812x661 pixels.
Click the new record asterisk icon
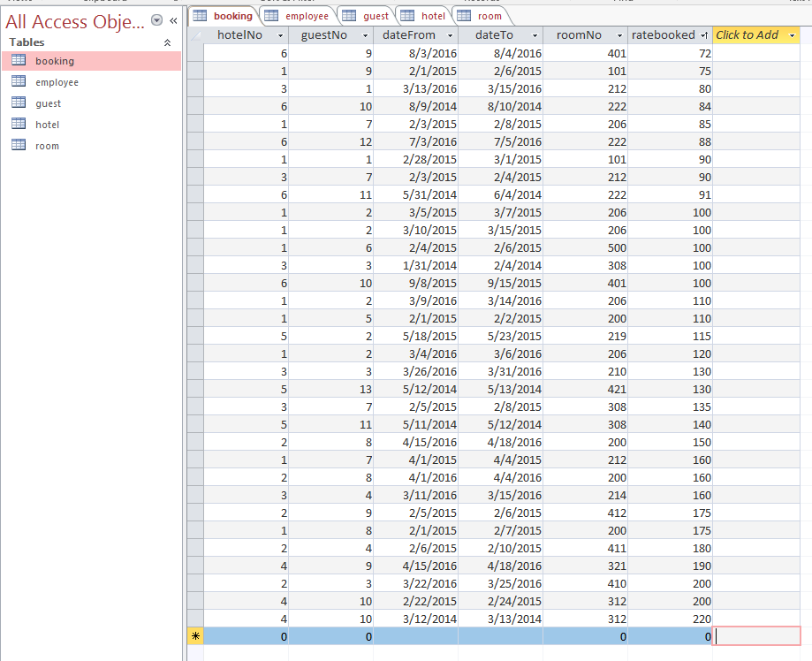point(195,635)
